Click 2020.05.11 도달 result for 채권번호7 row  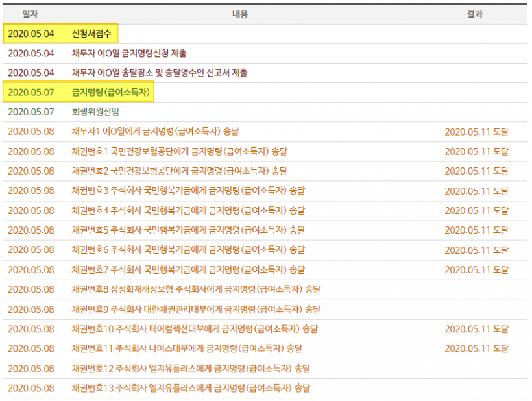[476, 270]
